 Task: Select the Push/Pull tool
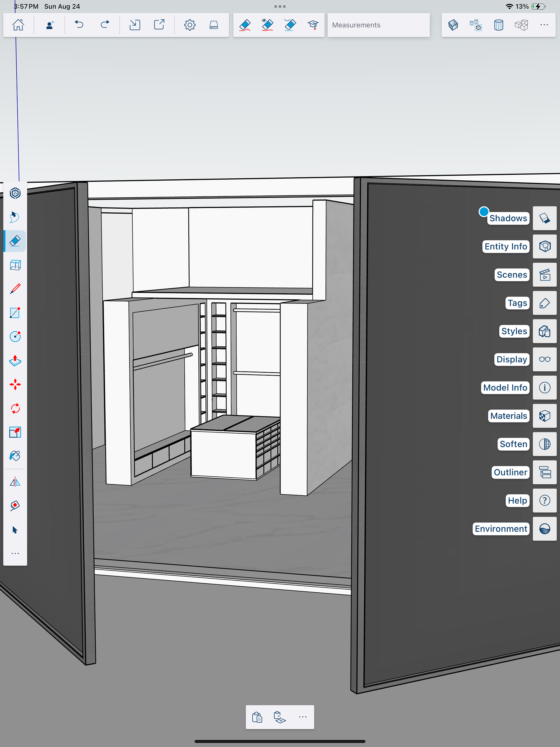(15, 360)
